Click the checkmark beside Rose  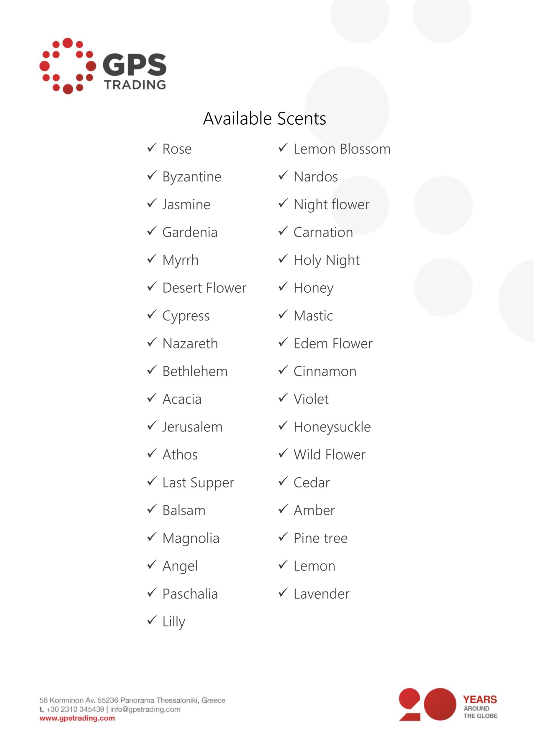pyautogui.click(x=152, y=147)
